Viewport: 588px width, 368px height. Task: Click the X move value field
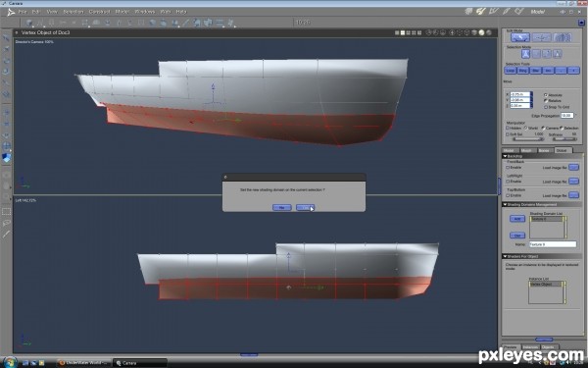click(520, 94)
